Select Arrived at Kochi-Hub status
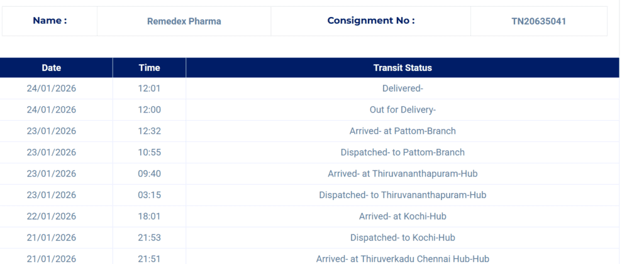This screenshot has width=644, height=264. (x=402, y=216)
